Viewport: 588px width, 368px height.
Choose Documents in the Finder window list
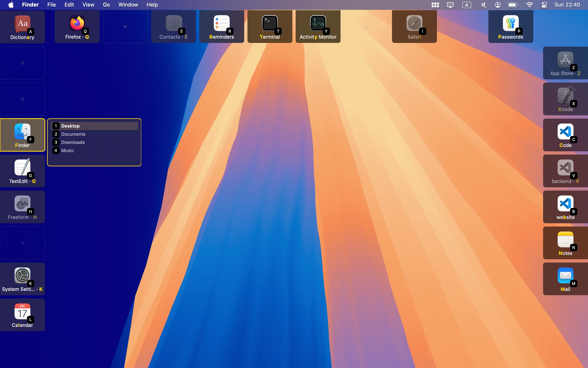click(94, 134)
